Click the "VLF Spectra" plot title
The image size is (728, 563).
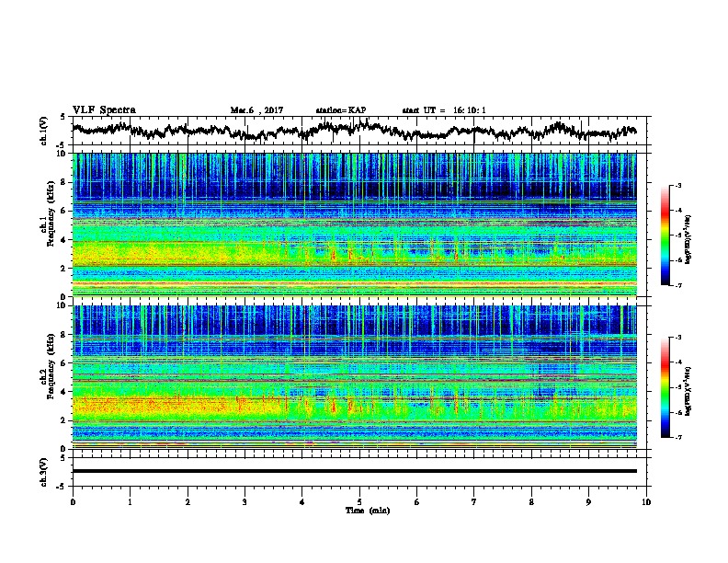tap(104, 110)
